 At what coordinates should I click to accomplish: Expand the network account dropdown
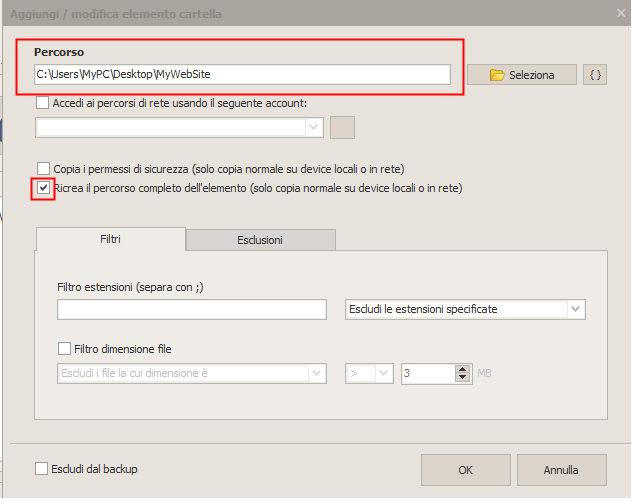pyautogui.click(x=179, y=127)
